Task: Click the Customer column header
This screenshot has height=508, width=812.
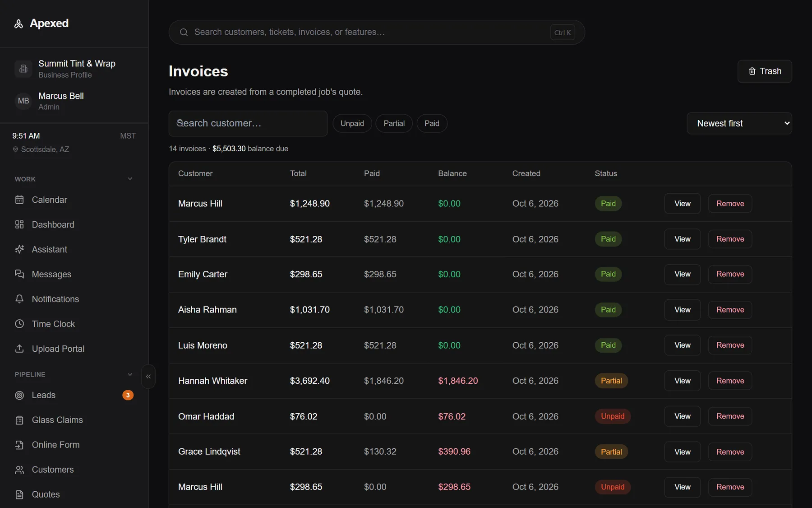Action: 195,173
